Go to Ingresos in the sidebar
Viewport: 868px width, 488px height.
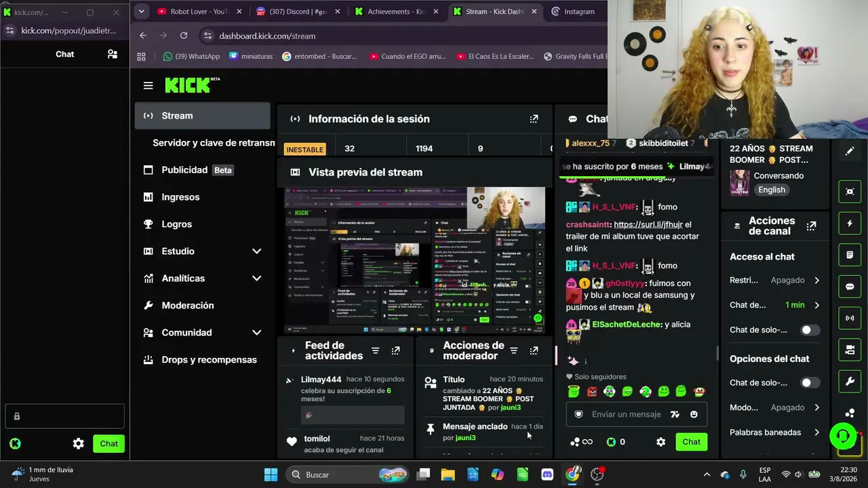click(202, 197)
